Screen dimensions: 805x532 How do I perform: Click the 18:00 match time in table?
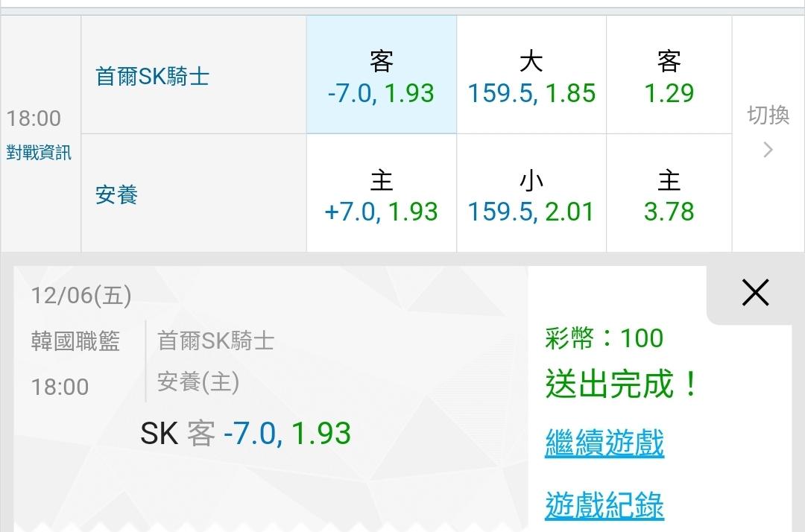tap(34, 118)
